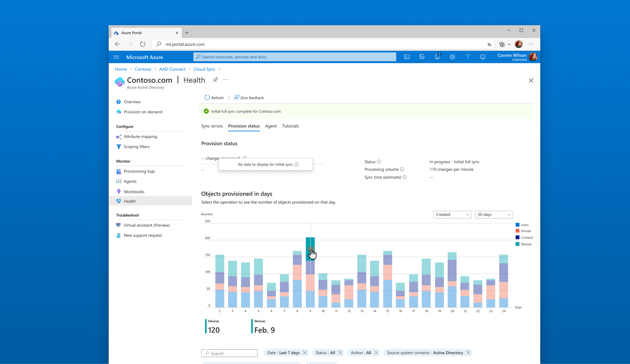Switch to the Sync errors tab
The width and height of the screenshot is (630, 364).
point(212,126)
